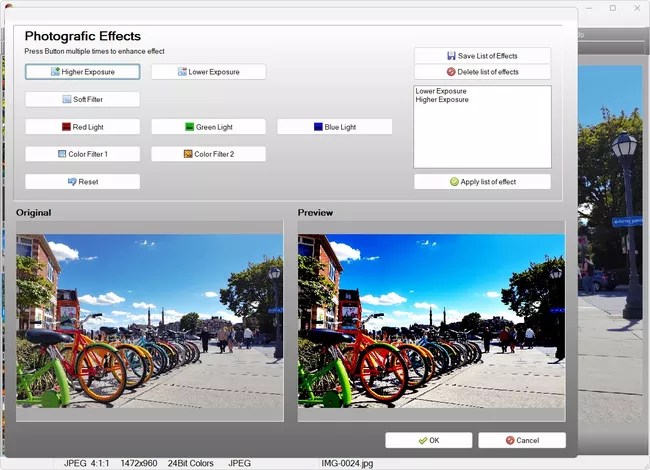The image size is (650, 470).
Task: Add the Green Light effect
Action: tap(209, 127)
